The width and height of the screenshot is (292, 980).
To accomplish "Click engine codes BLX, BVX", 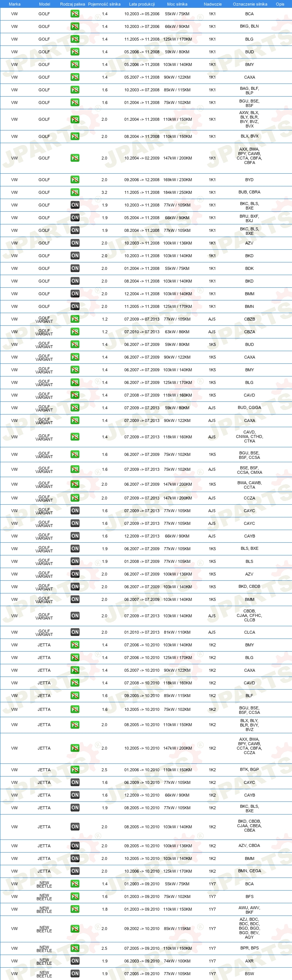I will (x=250, y=136).
